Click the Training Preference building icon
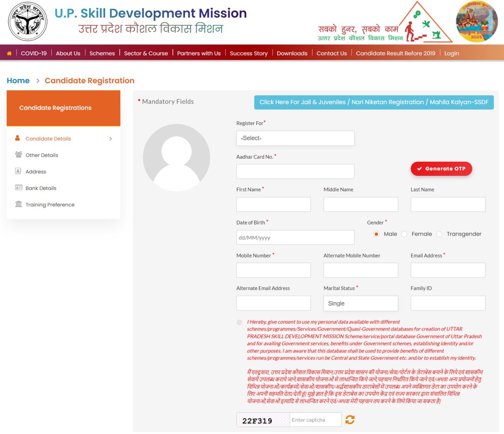 [19, 204]
